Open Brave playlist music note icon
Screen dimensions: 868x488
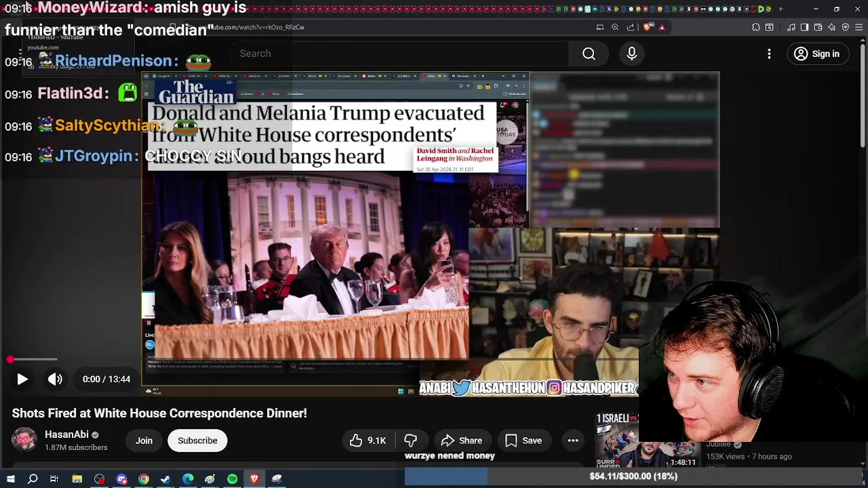tap(791, 27)
